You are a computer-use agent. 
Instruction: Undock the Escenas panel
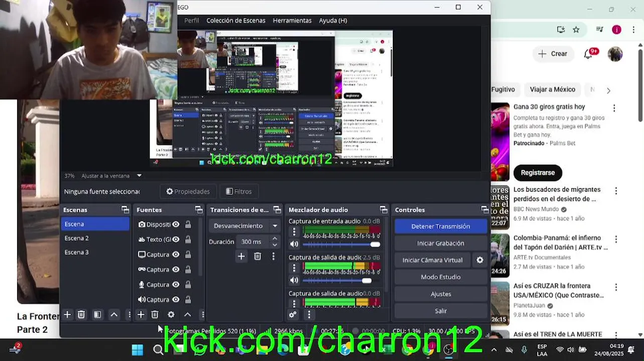pyautogui.click(x=125, y=210)
